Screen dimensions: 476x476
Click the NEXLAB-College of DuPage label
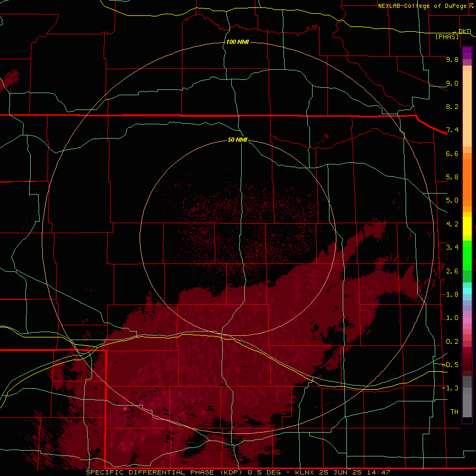[422, 6]
